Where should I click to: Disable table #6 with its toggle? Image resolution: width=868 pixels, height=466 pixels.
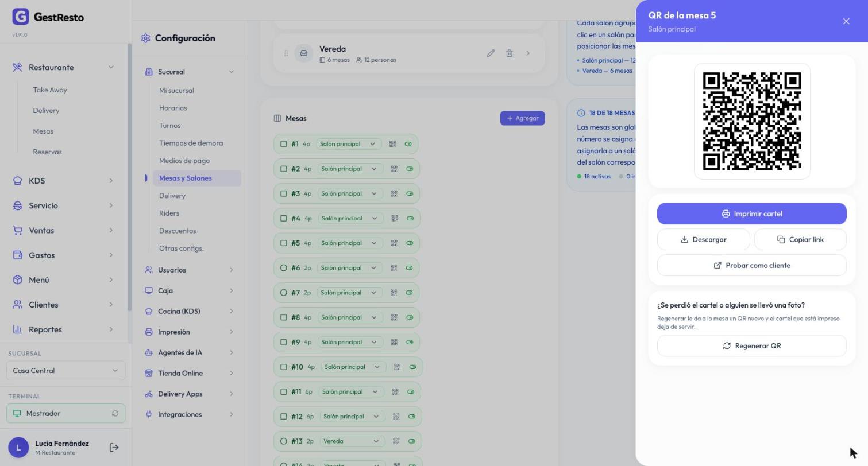click(x=410, y=268)
